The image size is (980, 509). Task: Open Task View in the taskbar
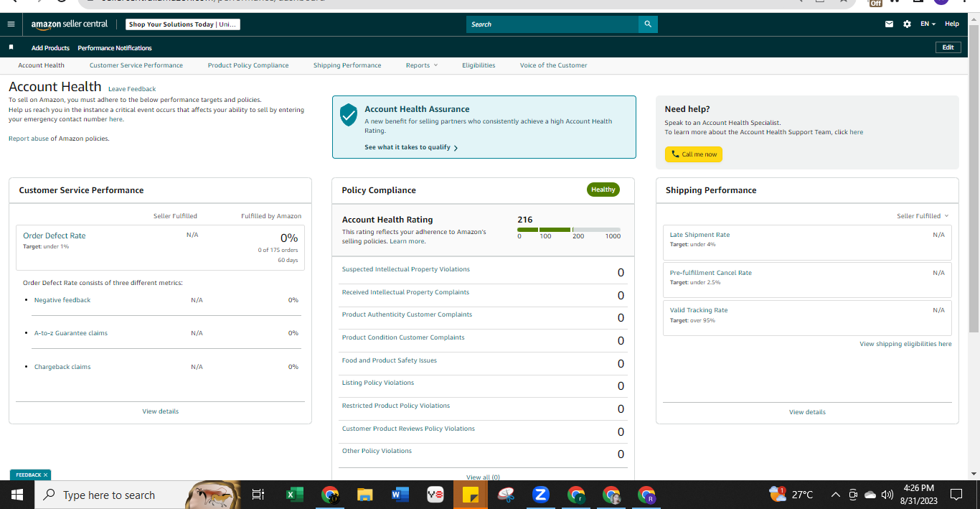tap(258, 495)
